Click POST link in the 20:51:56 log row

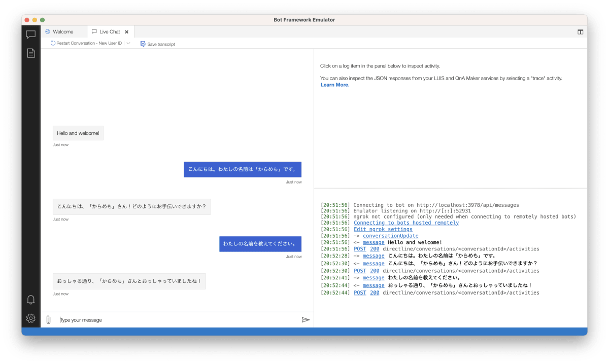[x=360, y=249]
